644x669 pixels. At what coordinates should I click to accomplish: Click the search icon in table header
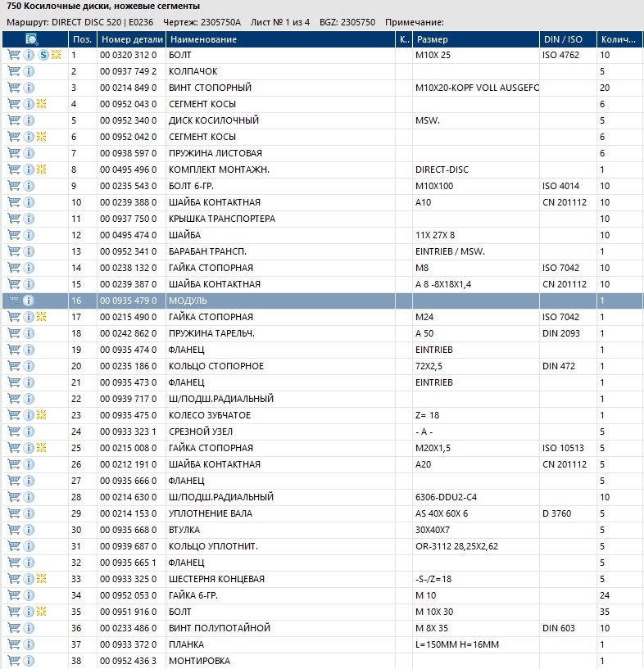click(32, 39)
